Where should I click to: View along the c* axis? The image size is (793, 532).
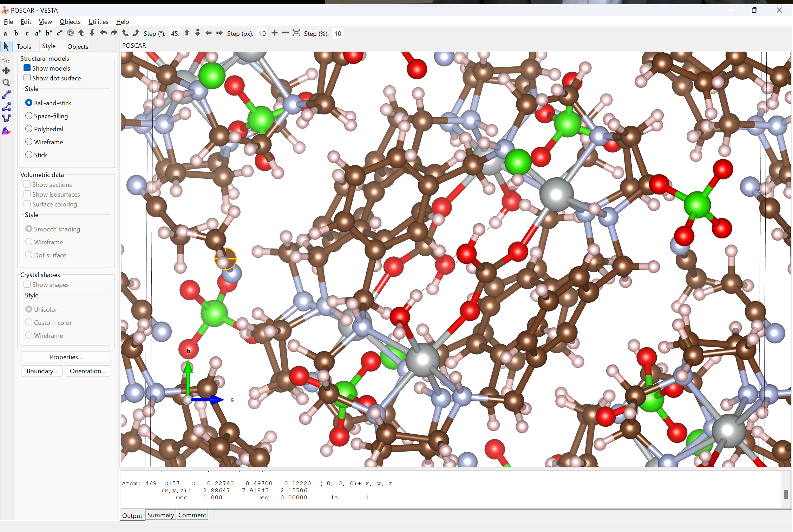click(60, 33)
